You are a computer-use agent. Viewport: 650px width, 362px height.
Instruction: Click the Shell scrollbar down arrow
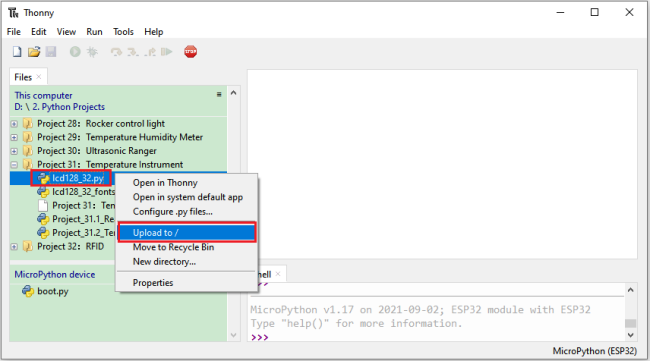click(x=631, y=335)
